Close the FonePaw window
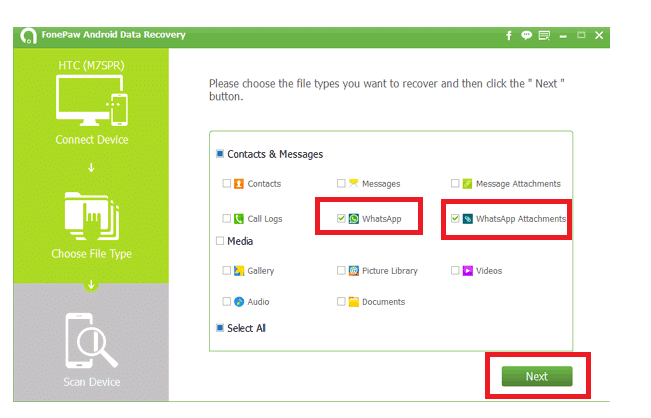Image resolution: width=651 pixels, height=418 pixels. (x=599, y=36)
